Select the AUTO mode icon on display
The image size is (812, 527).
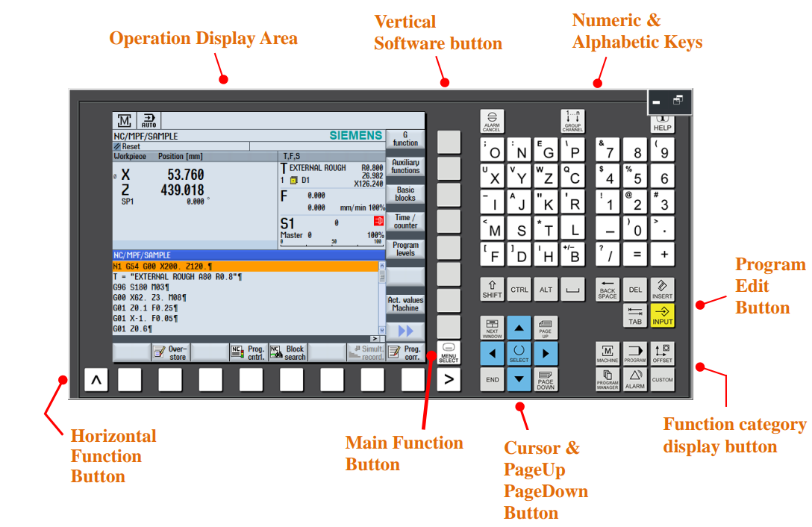pyautogui.click(x=149, y=121)
